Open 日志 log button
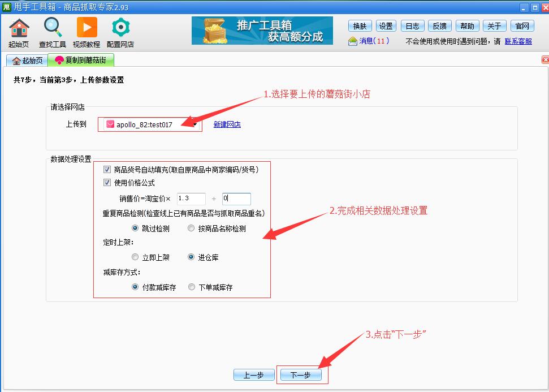This screenshot has width=549, height=392. [x=412, y=26]
